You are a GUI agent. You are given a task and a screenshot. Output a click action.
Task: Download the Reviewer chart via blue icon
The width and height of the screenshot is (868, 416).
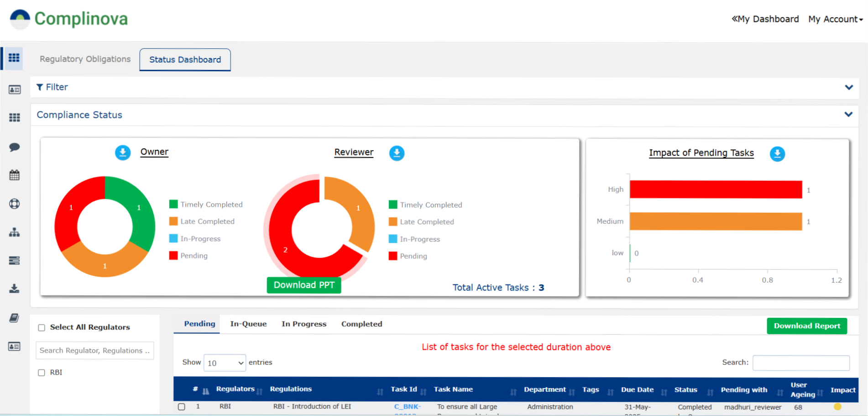click(397, 153)
